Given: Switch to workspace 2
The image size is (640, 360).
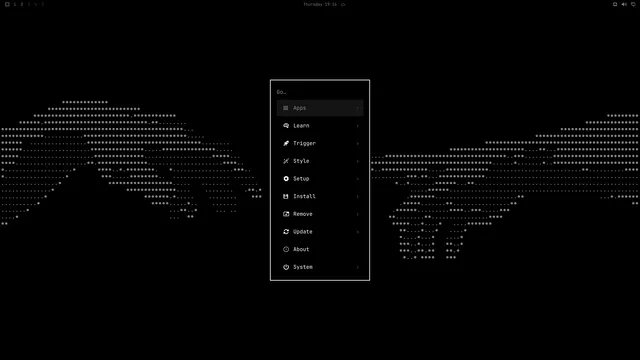Looking at the screenshot, I should coord(22,4).
